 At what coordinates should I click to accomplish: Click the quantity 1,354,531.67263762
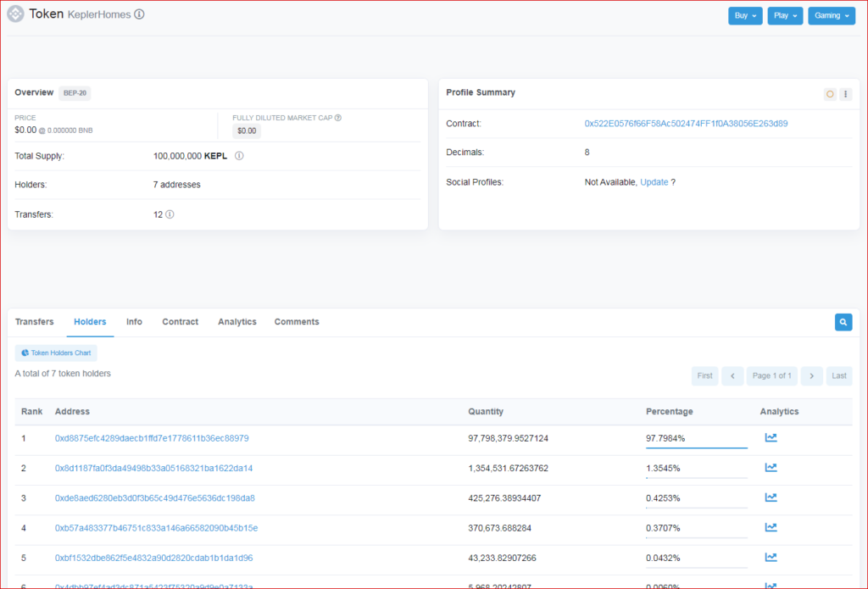509,468
